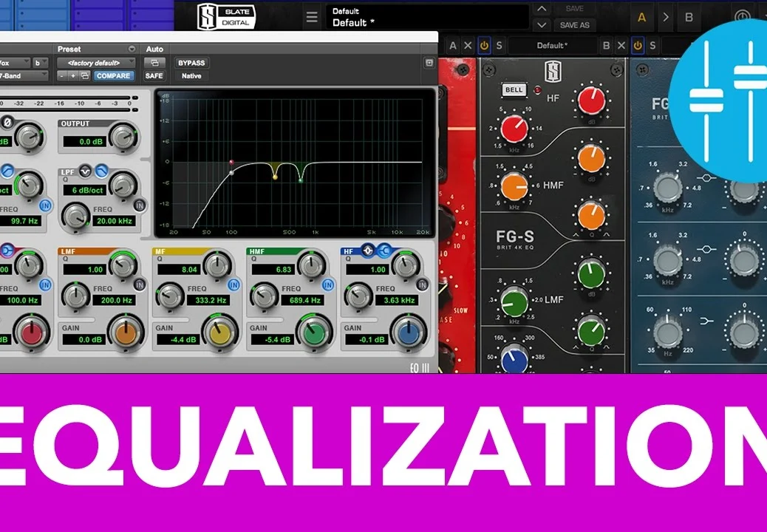The width and height of the screenshot is (767, 532).
Task: Click the next preset plus button
Action: pos(73,76)
